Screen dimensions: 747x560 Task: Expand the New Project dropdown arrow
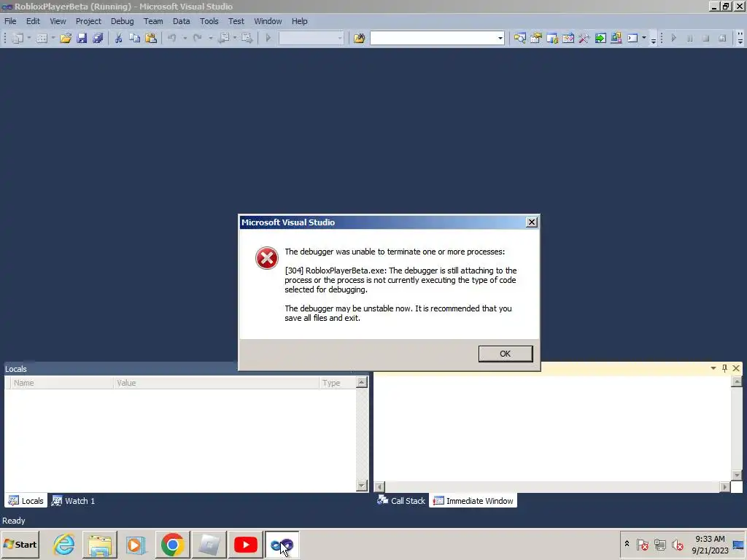(x=29, y=38)
